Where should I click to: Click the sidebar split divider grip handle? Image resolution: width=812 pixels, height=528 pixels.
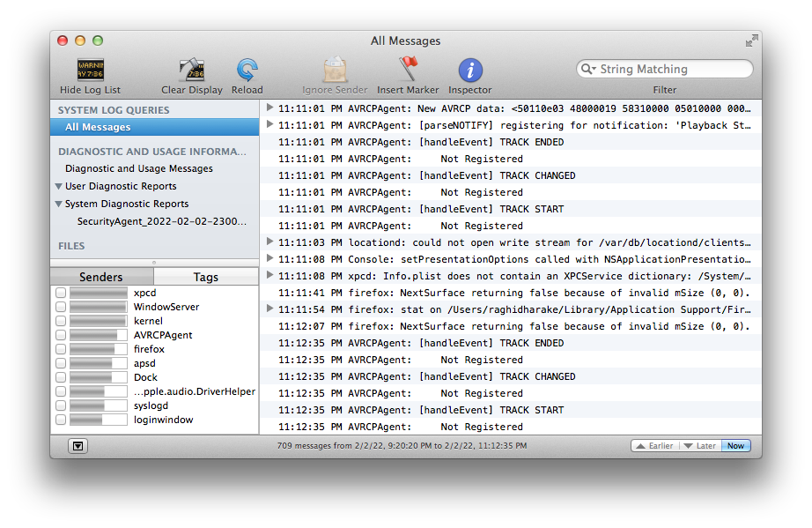coord(154,263)
